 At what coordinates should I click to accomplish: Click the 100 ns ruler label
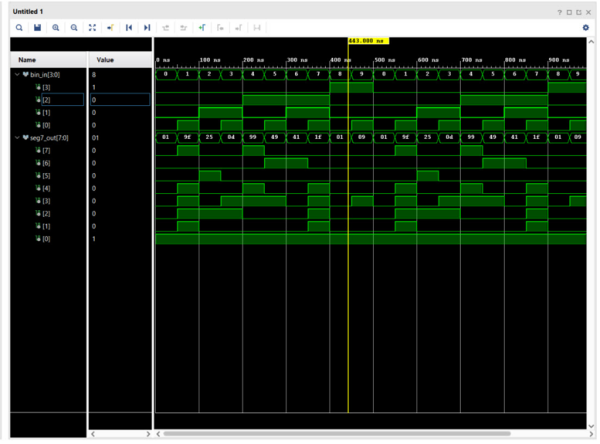pos(210,60)
